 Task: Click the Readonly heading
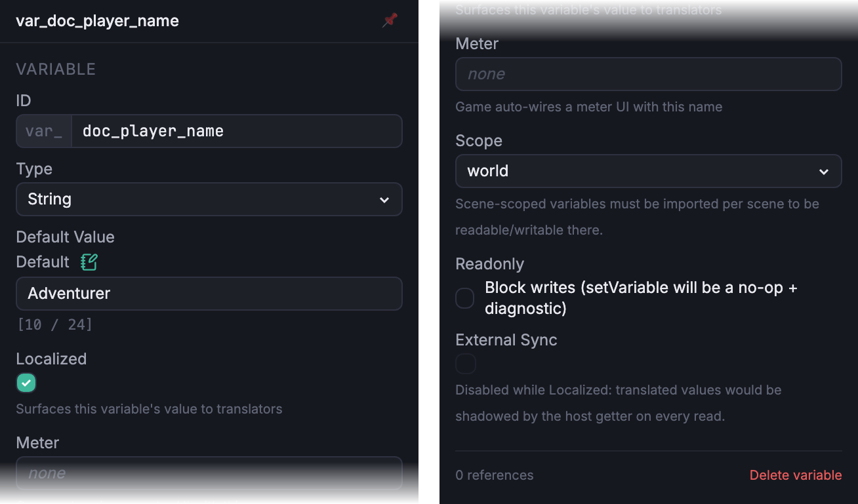[490, 264]
